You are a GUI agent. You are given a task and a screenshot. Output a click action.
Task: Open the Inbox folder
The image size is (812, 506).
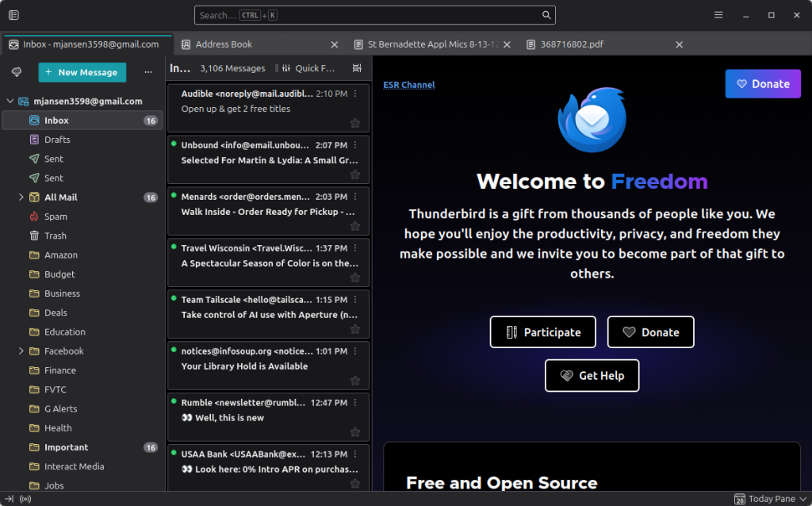[82, 121]
